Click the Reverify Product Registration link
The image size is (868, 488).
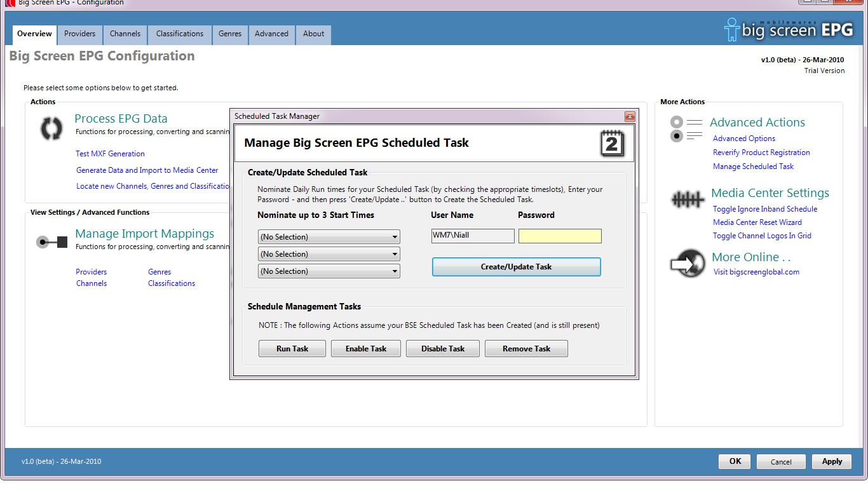pyautogui.click(x=761, y=152)
